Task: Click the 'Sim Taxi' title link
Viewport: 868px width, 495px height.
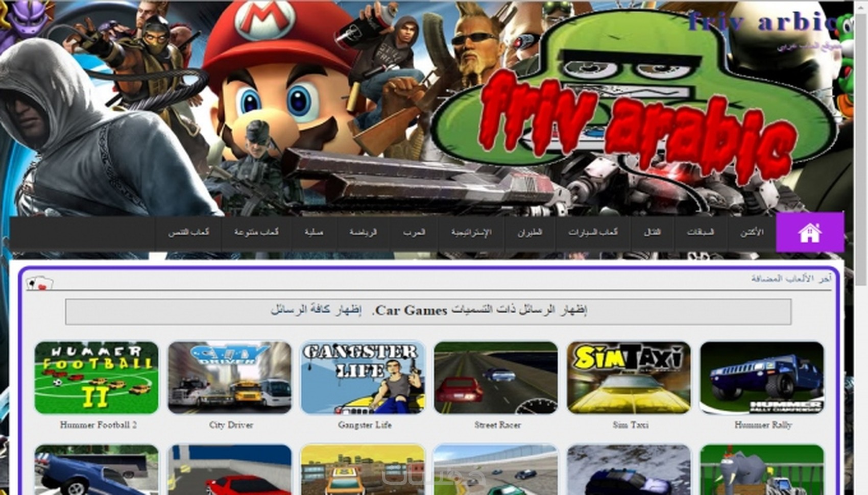Action: (631, 425)
